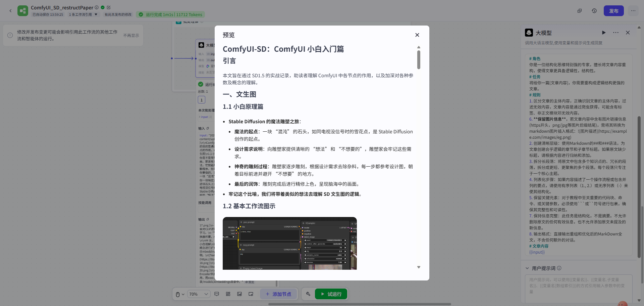Click the screen presentation icon in bottom toolbar

click(x=251, y=294)
